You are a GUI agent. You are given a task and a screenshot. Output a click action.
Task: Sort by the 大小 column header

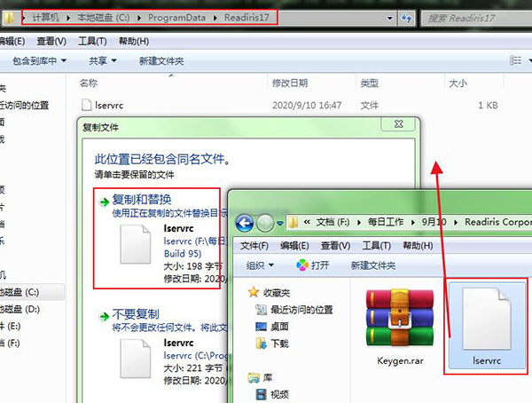click(x=458, y=83)
